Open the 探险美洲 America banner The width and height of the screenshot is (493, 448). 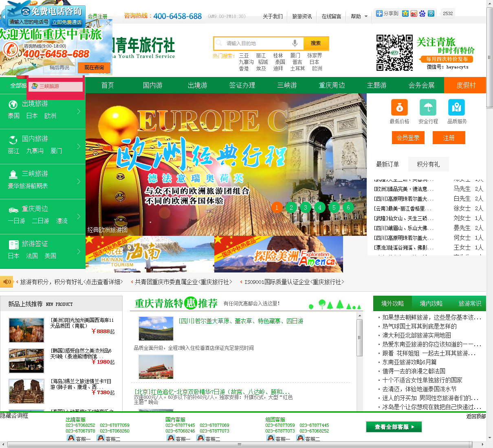pos(279,254)
